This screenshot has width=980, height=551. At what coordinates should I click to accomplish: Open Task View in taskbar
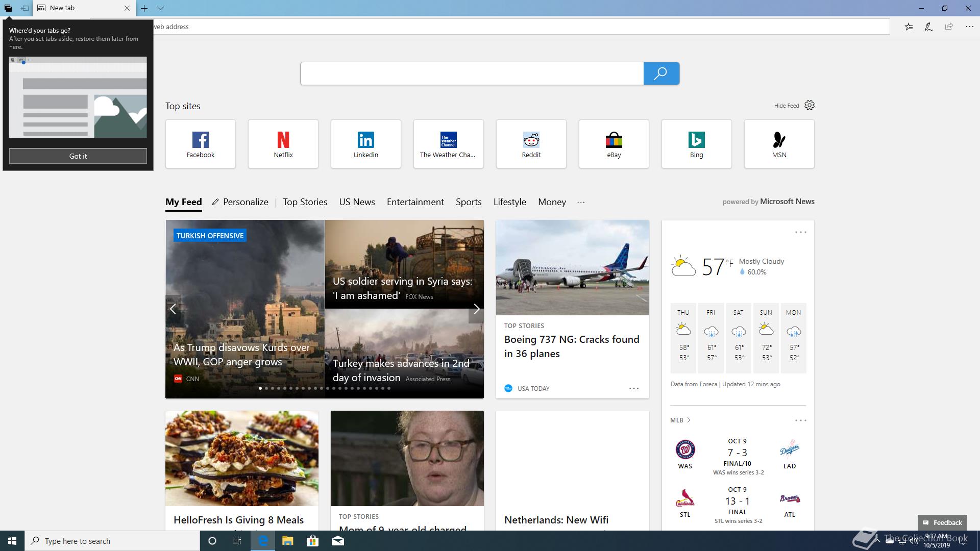[237, 541]
